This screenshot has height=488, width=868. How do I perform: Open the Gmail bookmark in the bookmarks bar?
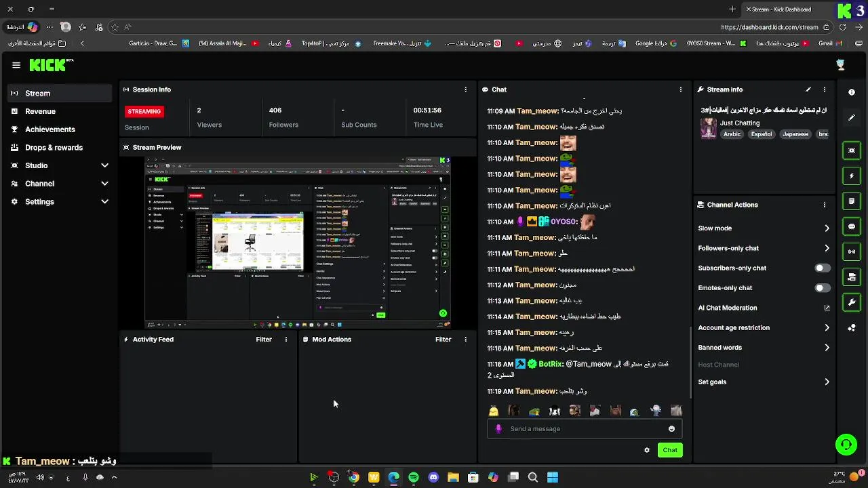tap(830, 43)
